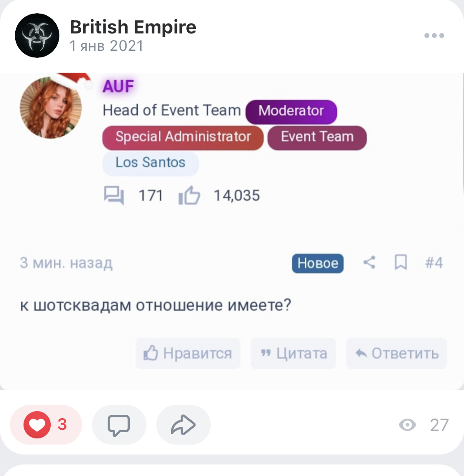Click the eye views counter icon
This screenshot has height=476, width=464.
(407, 425)
